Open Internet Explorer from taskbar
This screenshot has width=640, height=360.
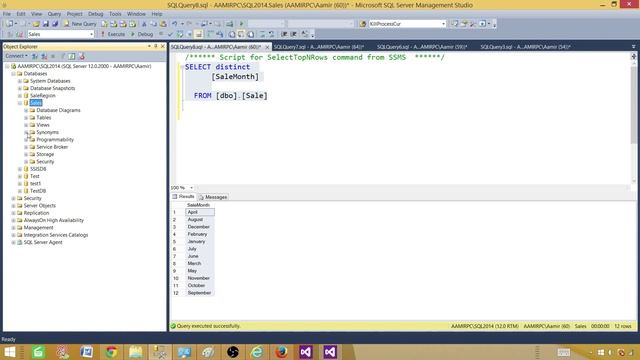pyautogui.click(x=257, y=352)
